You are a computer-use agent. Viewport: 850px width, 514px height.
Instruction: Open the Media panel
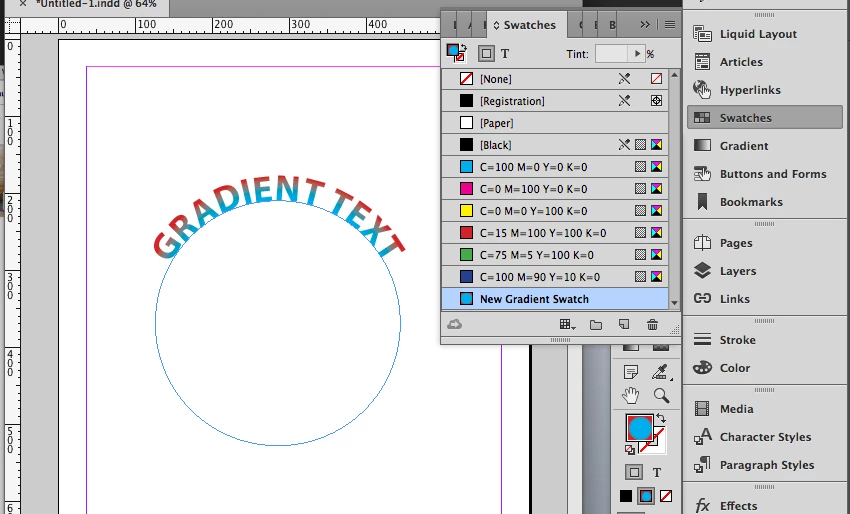[x=765, y=409]
